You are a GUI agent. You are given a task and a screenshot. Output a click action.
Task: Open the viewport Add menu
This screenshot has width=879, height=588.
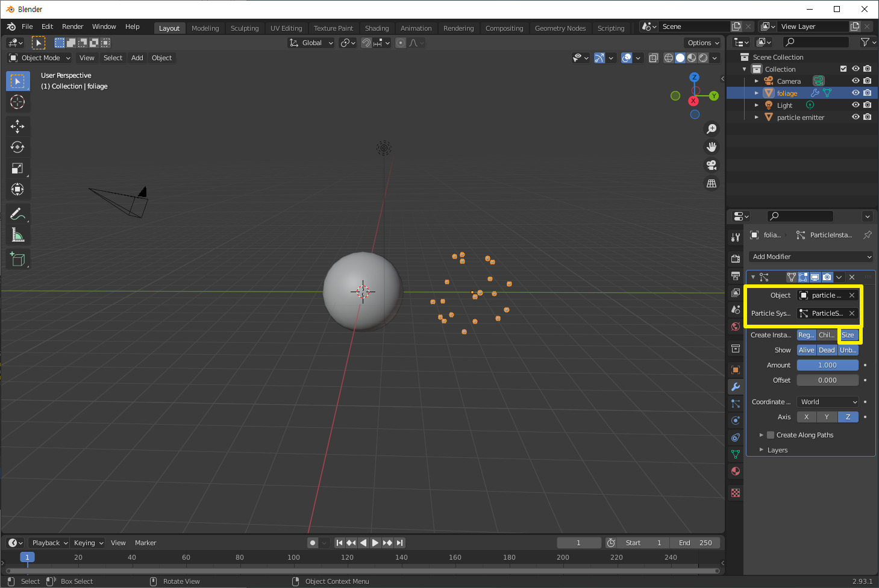pyautogui.click(x=137, y=58)
